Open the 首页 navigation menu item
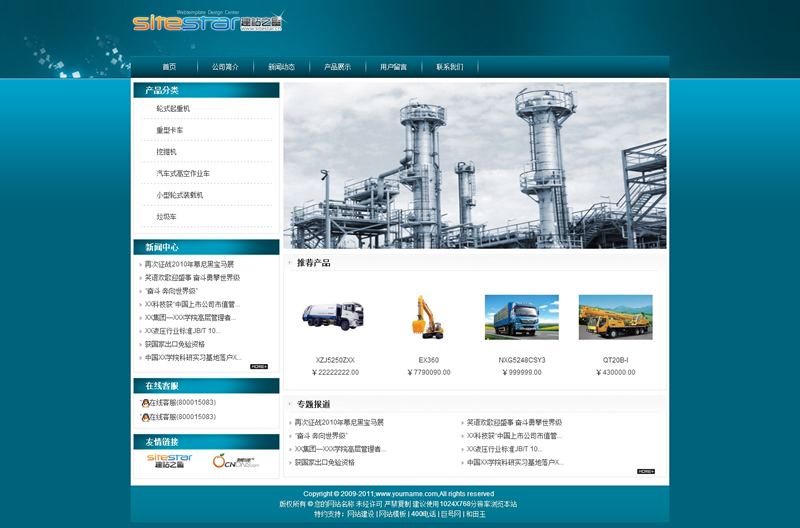 coord(169,67)
